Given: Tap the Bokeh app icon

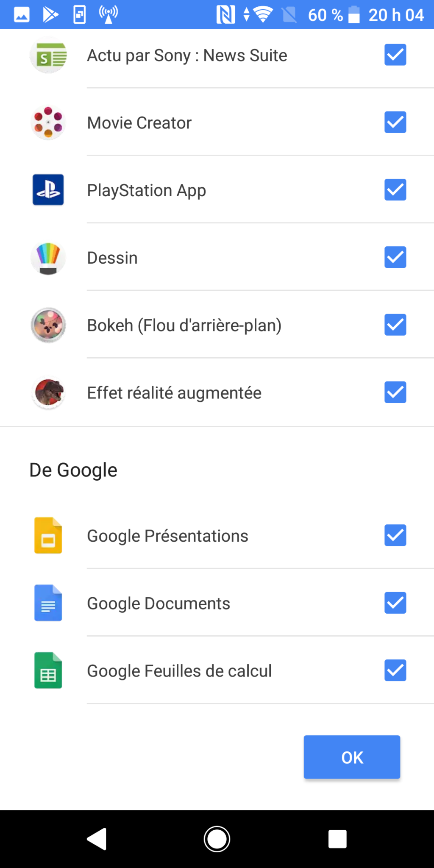Looking at the screenshot, I should pos(48,325).
